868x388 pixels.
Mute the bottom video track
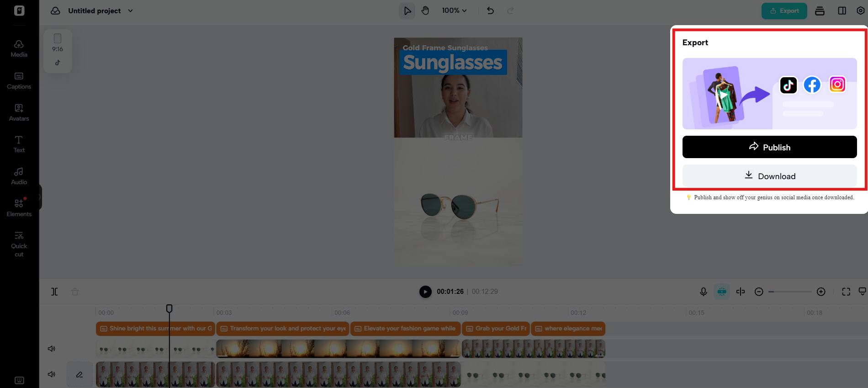52,374
